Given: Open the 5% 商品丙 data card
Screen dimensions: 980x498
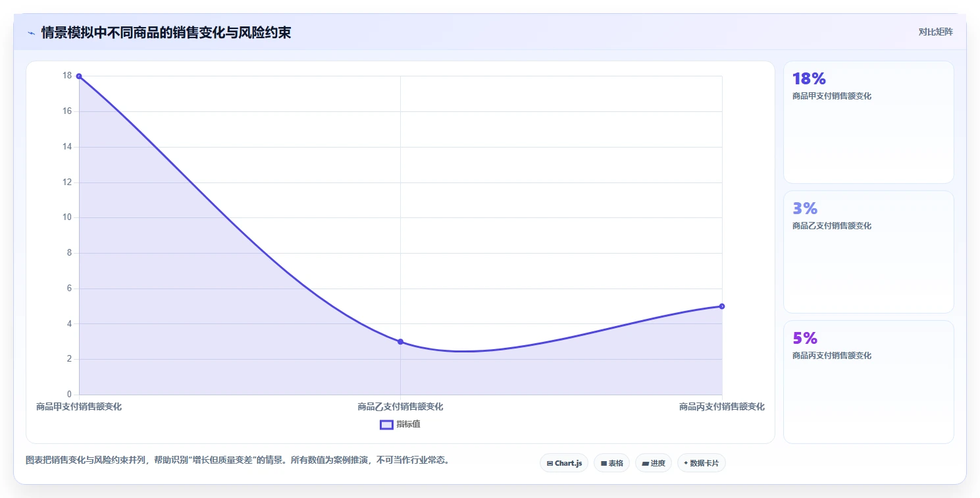Looking at the screenshot, I should [x=868, y=382].
